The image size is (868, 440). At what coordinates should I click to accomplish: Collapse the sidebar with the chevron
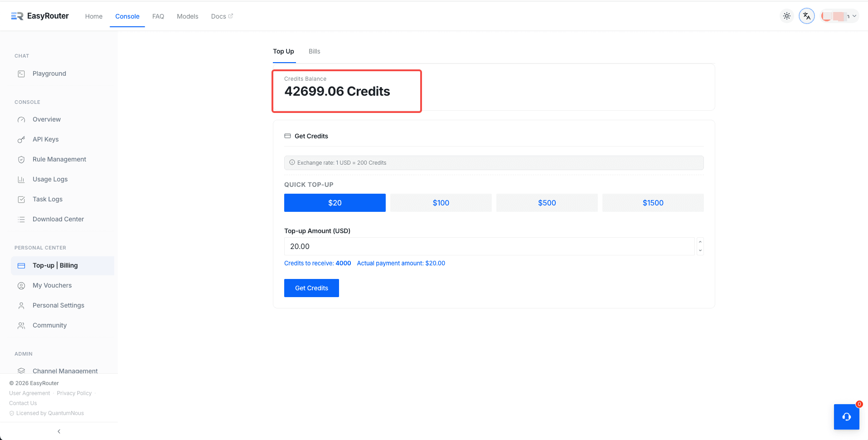click(x=59, y=431)
